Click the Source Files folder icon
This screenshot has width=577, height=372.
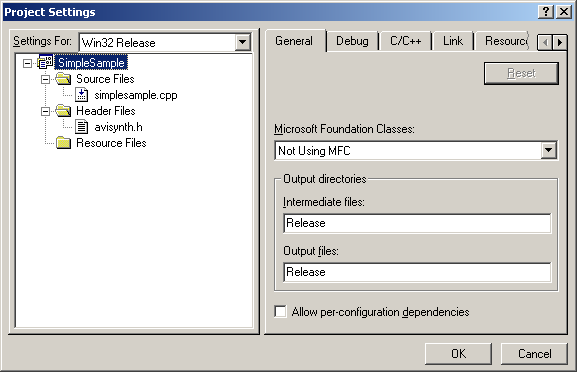(63, 79)
